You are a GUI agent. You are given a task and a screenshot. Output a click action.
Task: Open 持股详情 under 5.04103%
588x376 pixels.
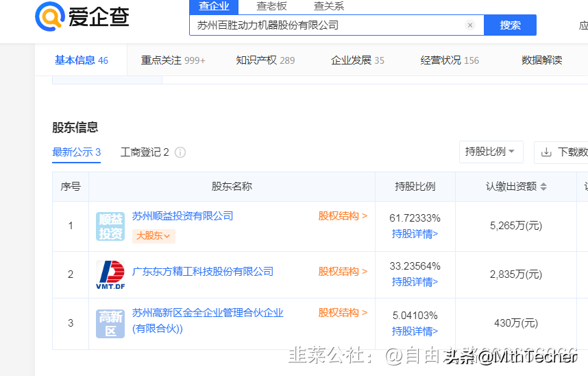click(x=415, y=331)
